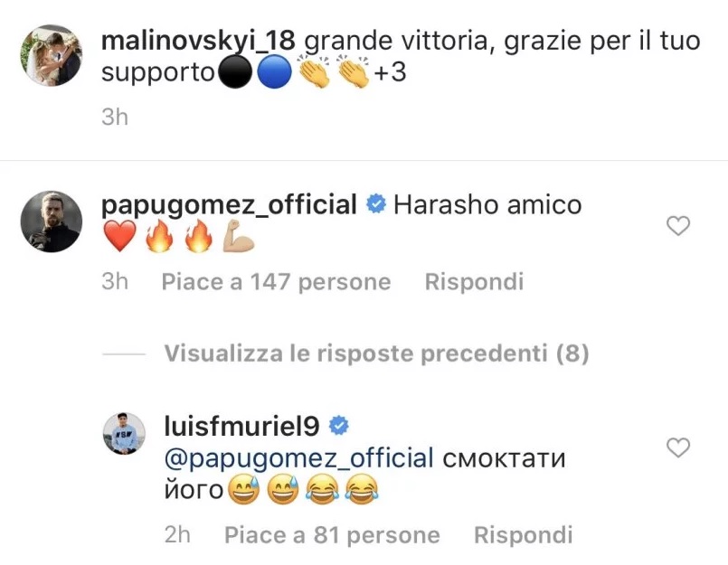Click the blue circle emoji in caption

coord(274,71)
